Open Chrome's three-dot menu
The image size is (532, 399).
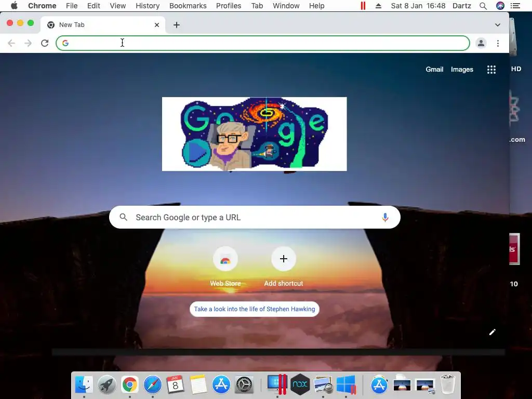coord(498,43)
